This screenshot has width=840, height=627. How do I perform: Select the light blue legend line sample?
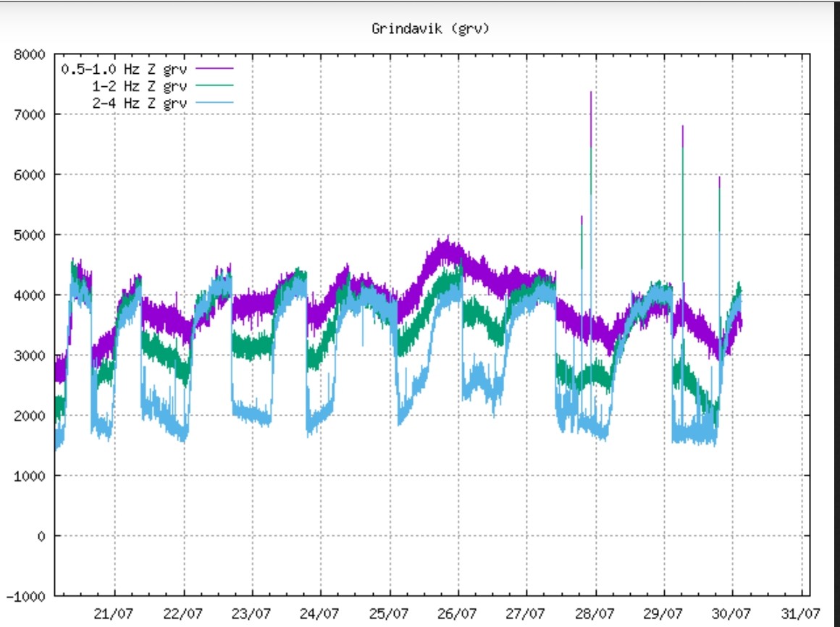pos(214,102)
